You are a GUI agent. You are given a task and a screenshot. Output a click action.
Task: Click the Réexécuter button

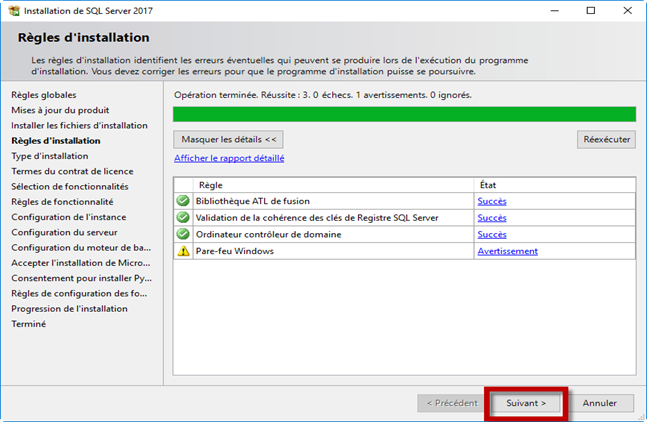(x=607, y=139)
